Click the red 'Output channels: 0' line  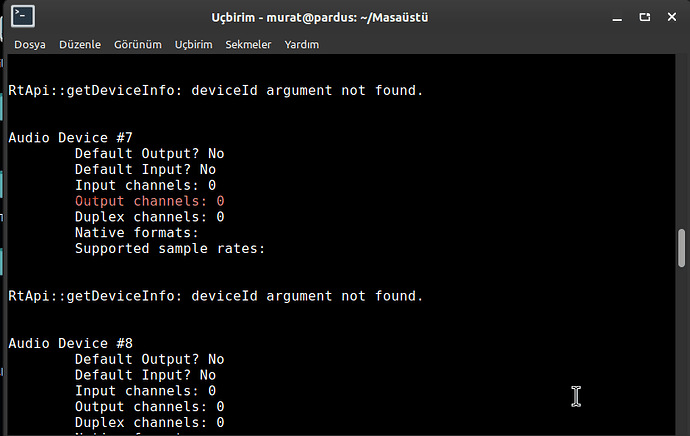coord(149,201)
